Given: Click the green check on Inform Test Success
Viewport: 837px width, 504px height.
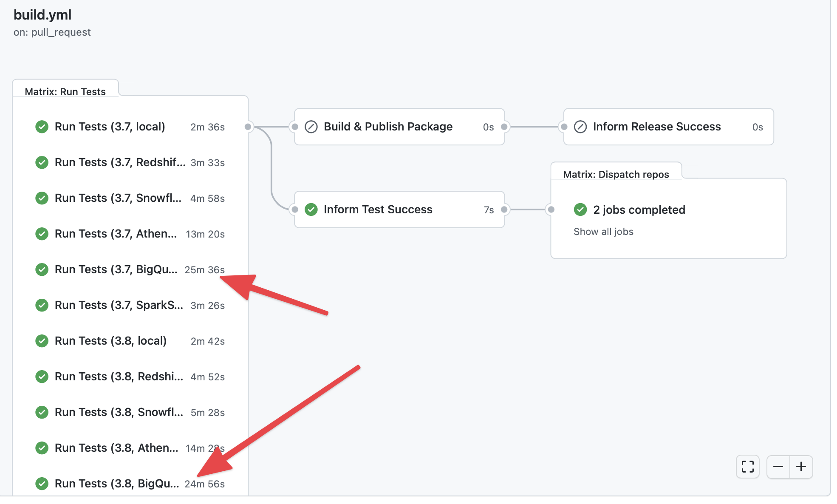Looking at the screenshot, I should (x=311, y=210).
